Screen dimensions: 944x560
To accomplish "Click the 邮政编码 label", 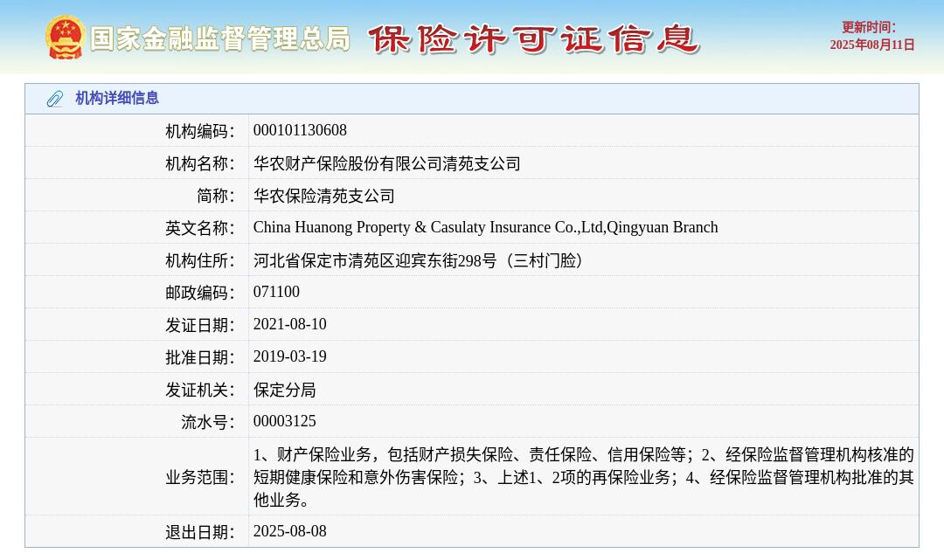I will (200, 293).
